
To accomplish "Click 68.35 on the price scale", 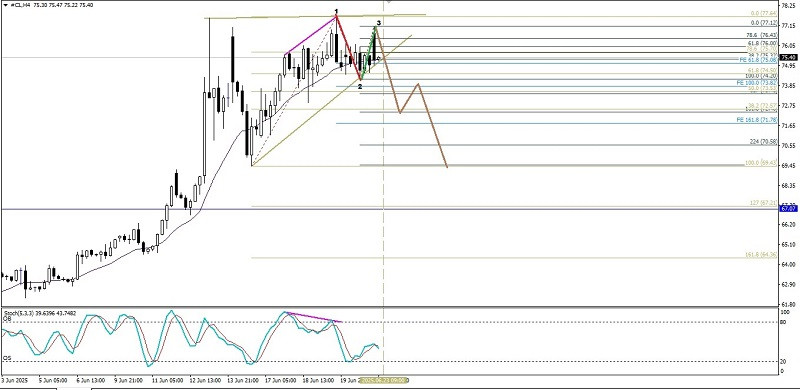I will (789, 185).
